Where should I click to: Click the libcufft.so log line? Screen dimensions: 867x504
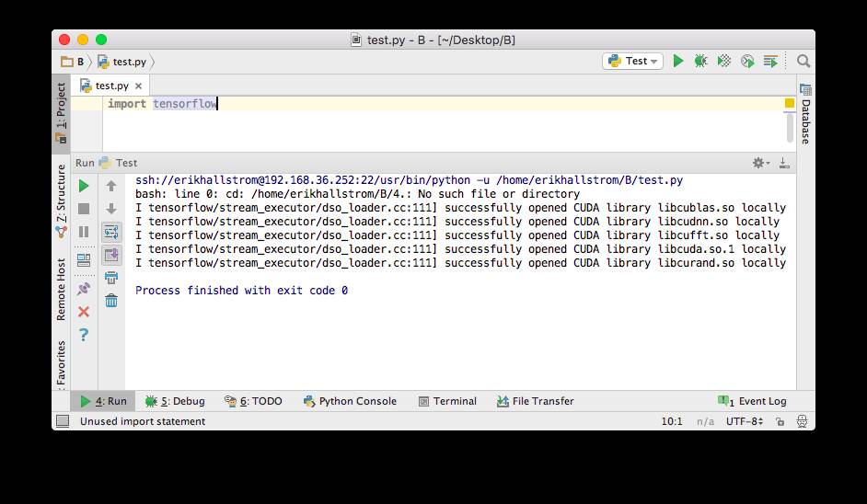point(457,235)
